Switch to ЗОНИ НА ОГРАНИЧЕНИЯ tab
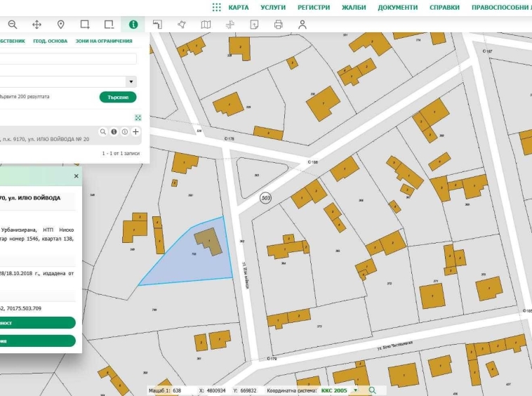532x396 pixels. 103,41
